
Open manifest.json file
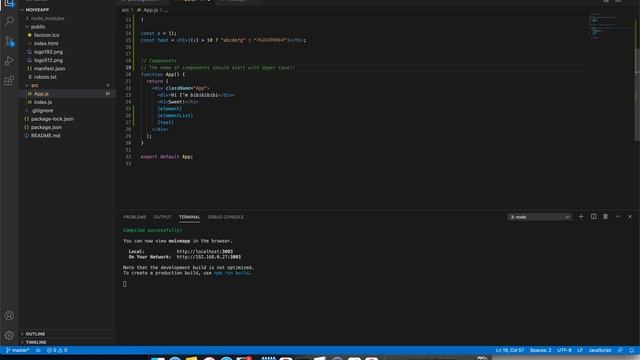(49, 69)
